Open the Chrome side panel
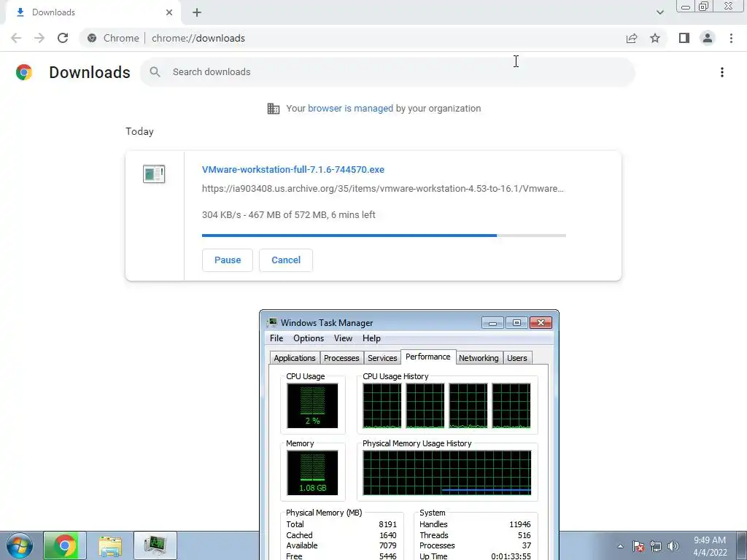Image resolution: width=747 pixels, height=560 pixels. 684,38
